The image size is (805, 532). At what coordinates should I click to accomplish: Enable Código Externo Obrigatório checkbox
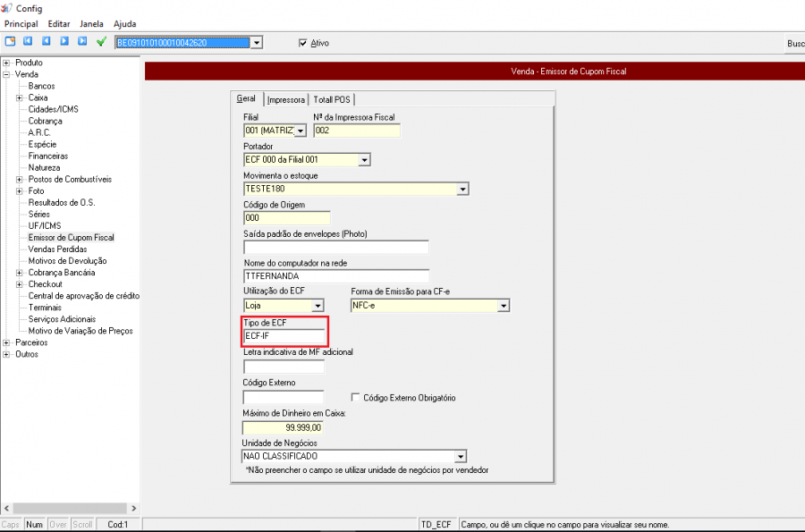(x=356, y=397)
